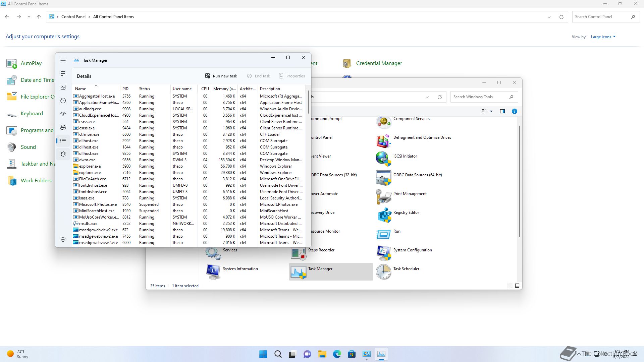The width and height of the screenshot is (644, 362).
Task: Open recent locations dropdown in Control Panel
Action: point(29,17)
